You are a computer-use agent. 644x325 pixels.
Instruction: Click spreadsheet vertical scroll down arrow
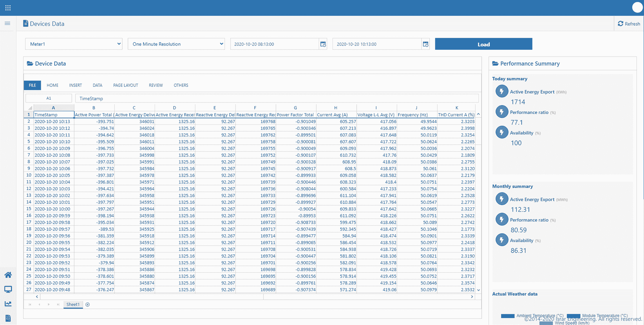[x=478, y=290]
